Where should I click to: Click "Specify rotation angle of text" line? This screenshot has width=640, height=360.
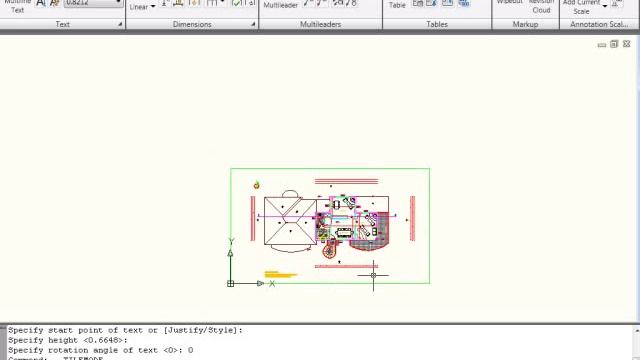[100, 350]
